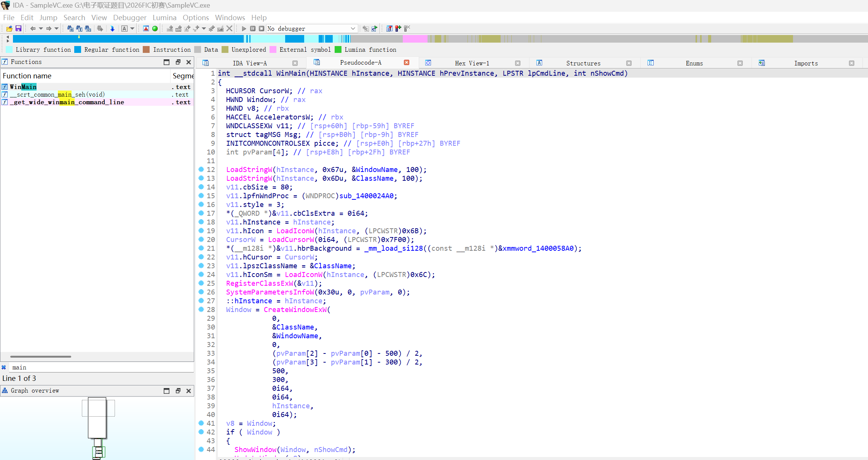Toggle breakpoint on pseudocode line 20
This screenshot has height=460, width=868.
(x=201, y=239)
